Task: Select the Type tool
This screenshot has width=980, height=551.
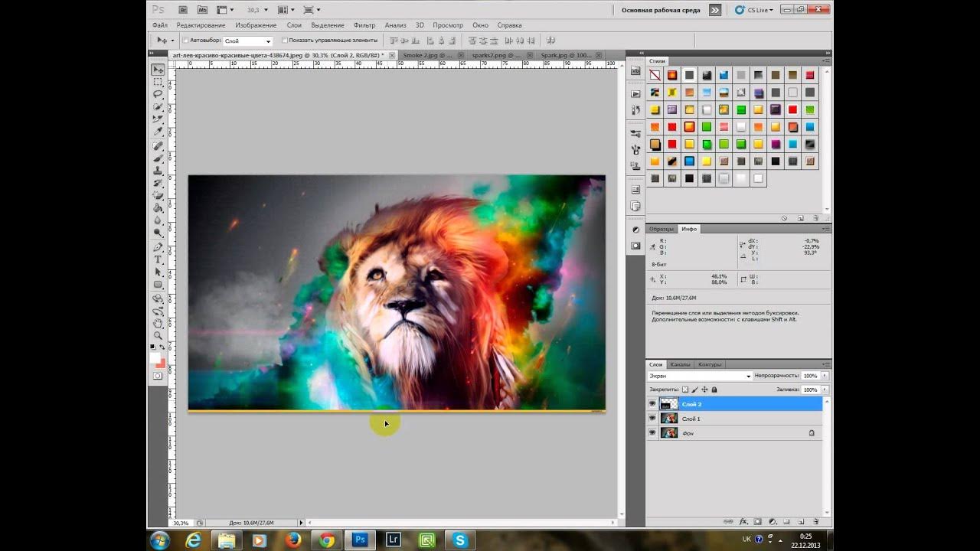Action: pyautogui.click(x=158, y=259)
